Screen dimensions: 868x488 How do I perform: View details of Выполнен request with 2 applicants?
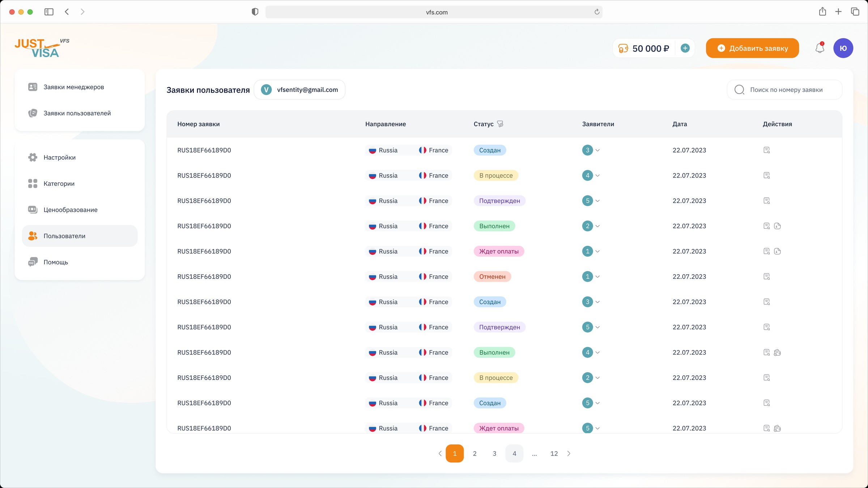(766, 226)
